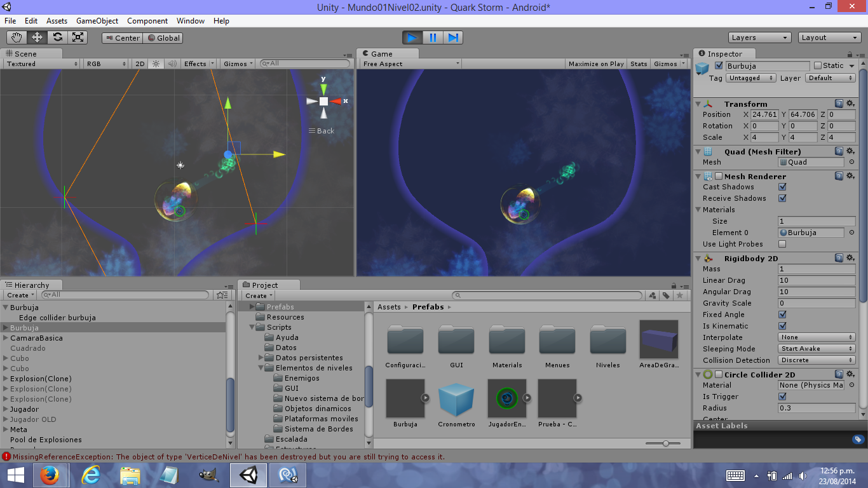Open the Circle Collider 2D gear menu

[850, 374]
